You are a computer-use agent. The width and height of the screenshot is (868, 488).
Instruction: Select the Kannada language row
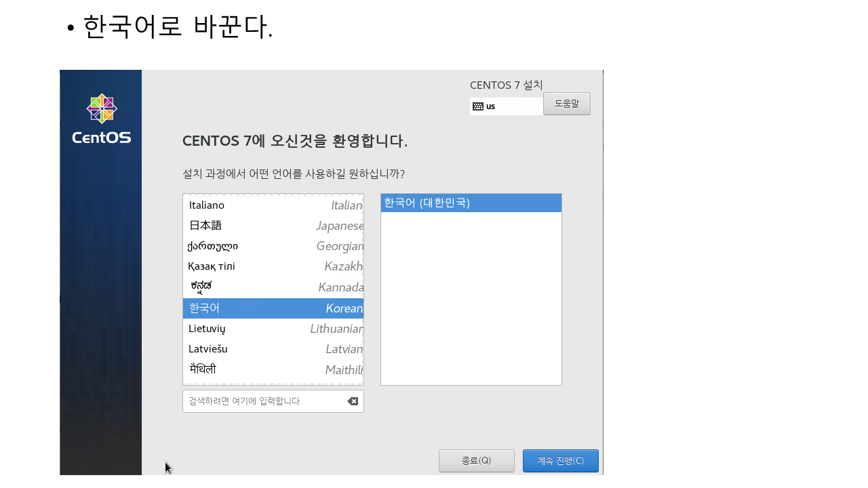273,287
